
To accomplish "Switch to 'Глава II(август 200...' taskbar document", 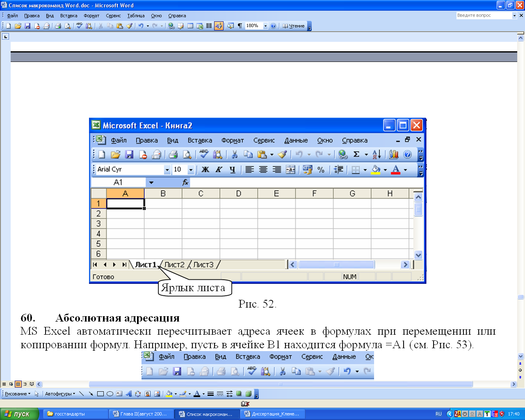I will (x=141, y=414).
